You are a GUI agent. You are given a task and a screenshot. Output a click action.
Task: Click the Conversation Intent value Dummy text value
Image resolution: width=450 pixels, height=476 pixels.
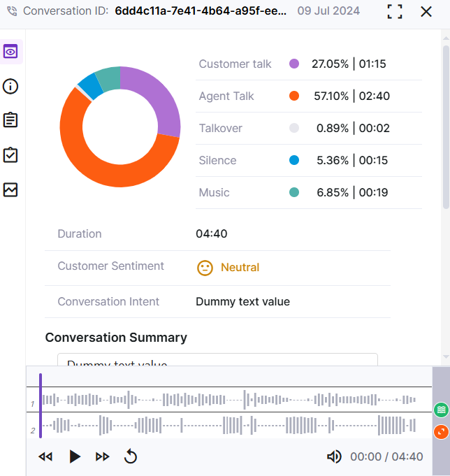(x=242, y=301)
